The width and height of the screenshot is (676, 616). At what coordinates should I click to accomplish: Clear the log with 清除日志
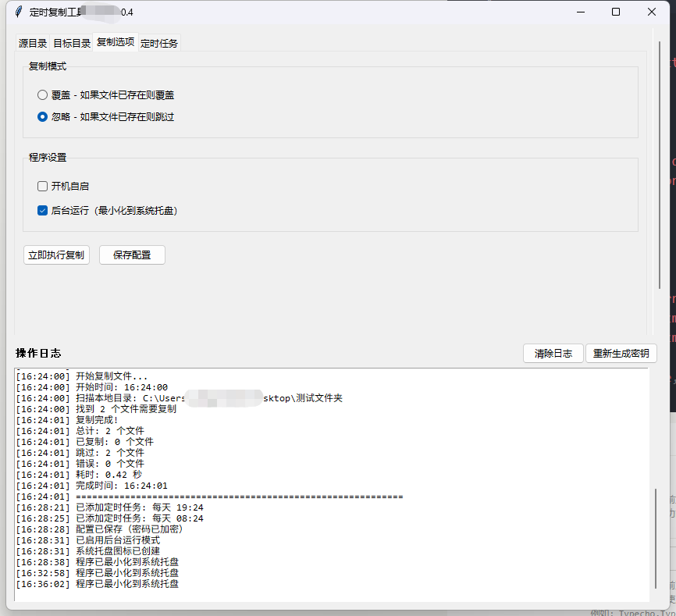coord(553,354)
